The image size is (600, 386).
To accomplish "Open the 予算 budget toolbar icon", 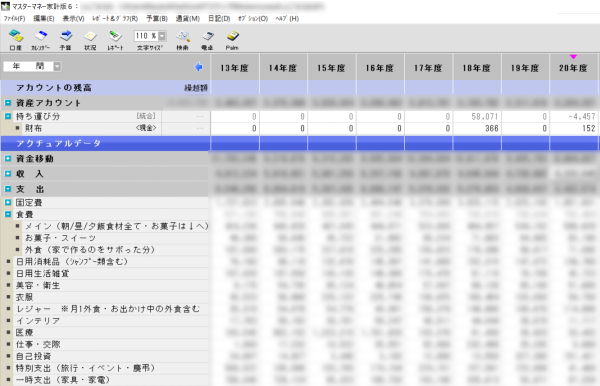I will [66, 40].
